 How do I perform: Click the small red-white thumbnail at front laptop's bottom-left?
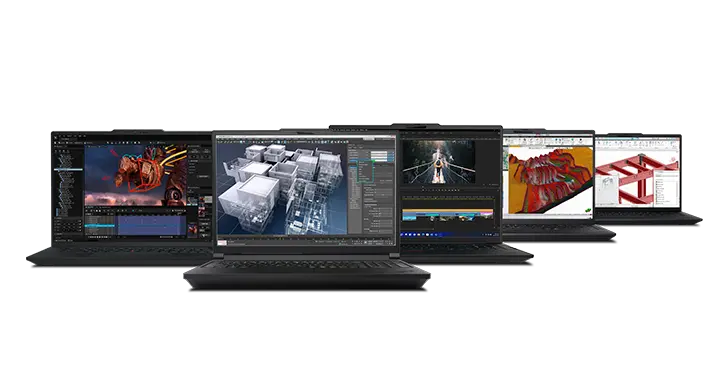coord(222,243)
